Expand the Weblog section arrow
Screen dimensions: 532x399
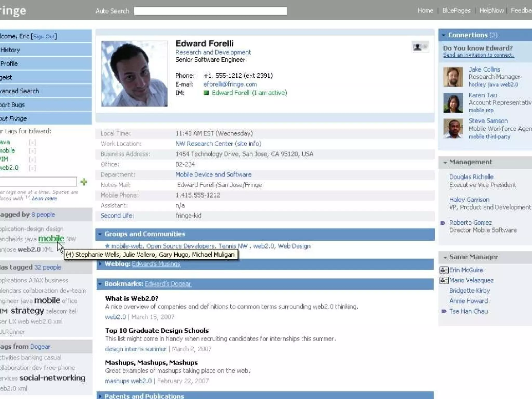100,264
